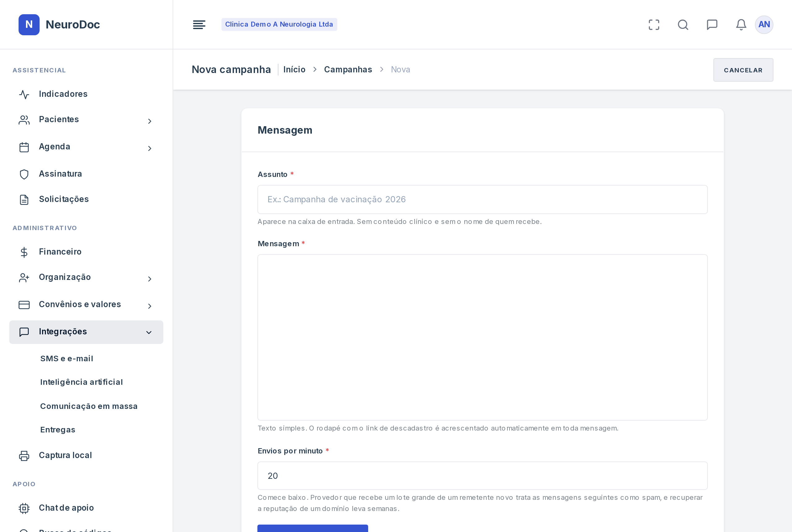Click the Financeiro dollar icon
This screenshot has width=792, height=532.
click(x=24, y=252)
